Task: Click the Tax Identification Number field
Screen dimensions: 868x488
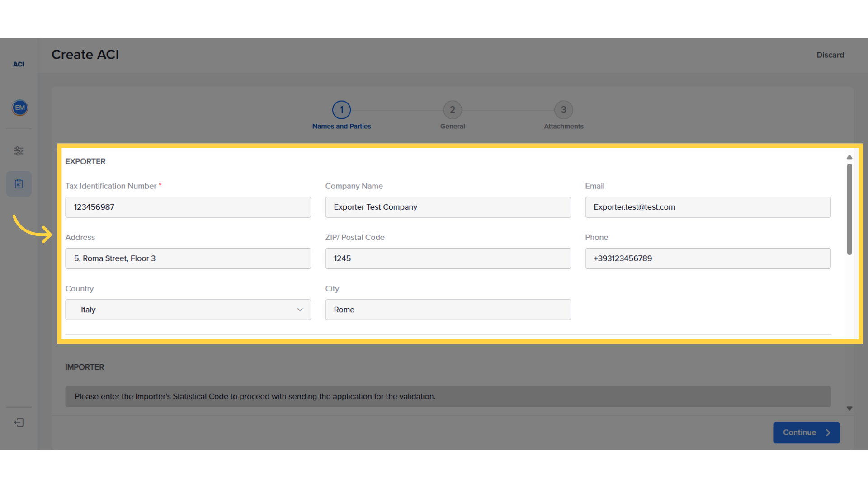Action: click(188, 207)
